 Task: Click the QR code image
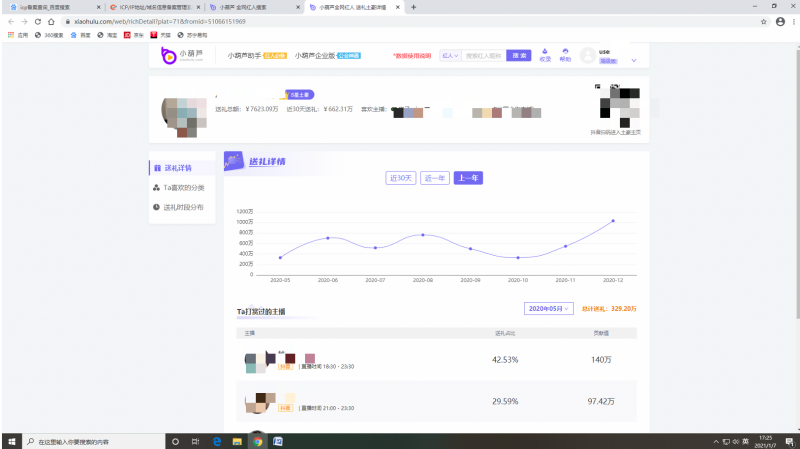point(619,106)
